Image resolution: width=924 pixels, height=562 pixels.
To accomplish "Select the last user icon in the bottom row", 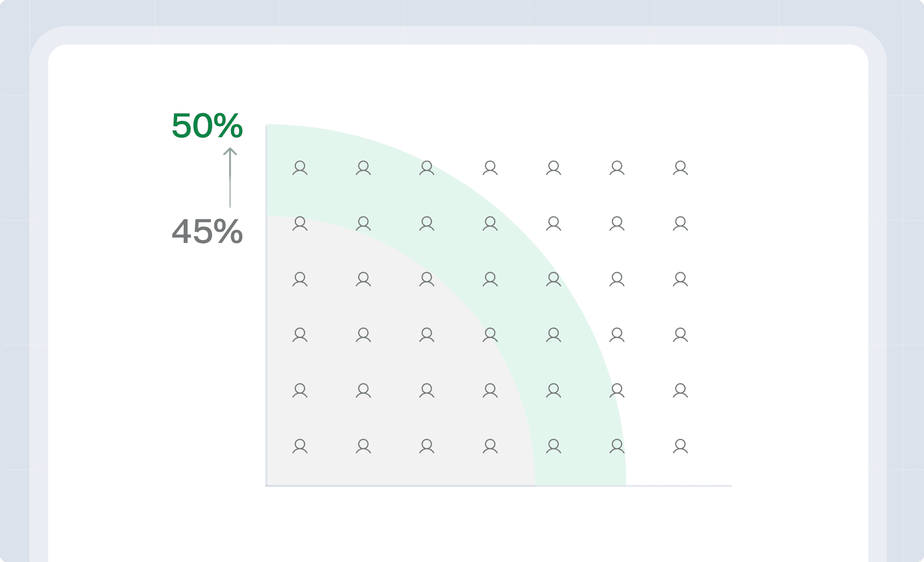I will 680,446.
